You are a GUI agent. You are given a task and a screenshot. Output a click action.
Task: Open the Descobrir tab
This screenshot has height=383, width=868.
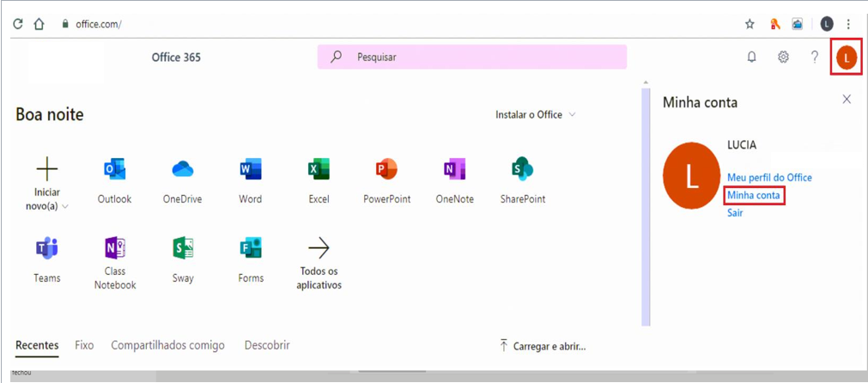[x=267, y=345]
